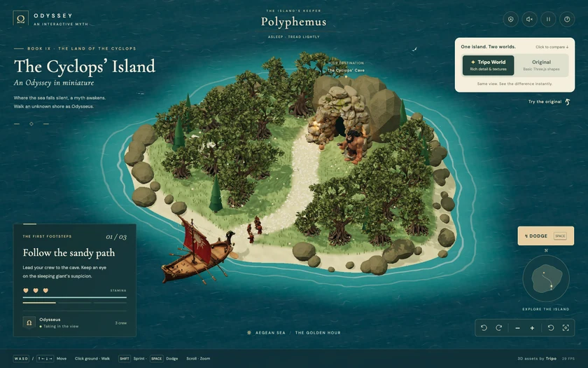Click 'THE GOLDEN HOUR' label
The height and width of the screenshot is (368, 588).
(x=318, y=333)
